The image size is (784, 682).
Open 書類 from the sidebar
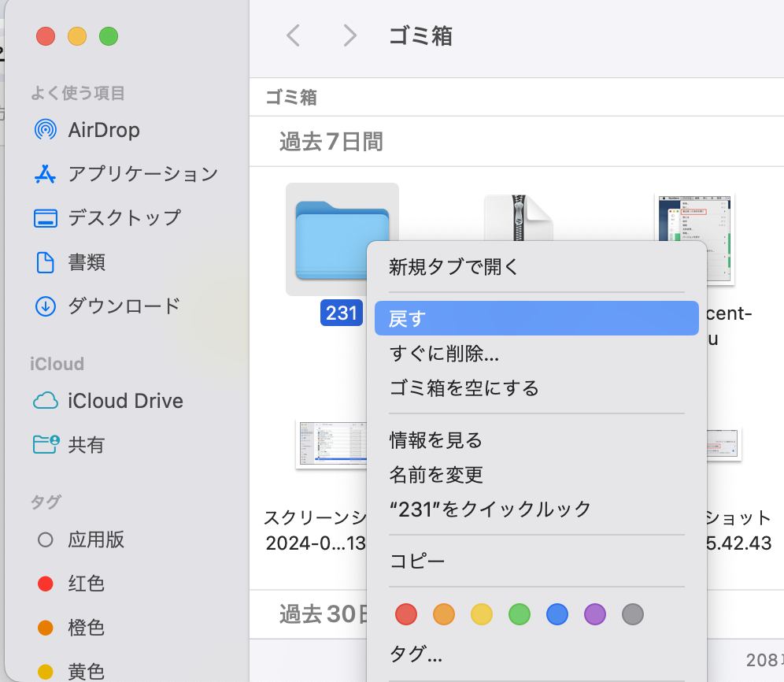(x=87, y=262)
